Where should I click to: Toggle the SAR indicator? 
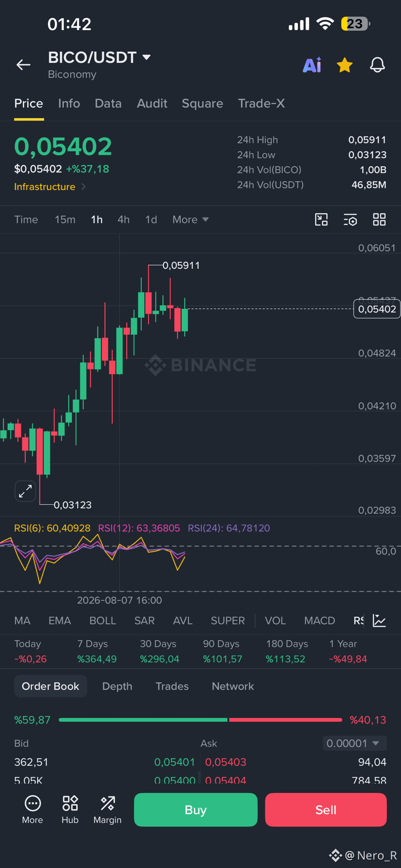tap(144, 620)
